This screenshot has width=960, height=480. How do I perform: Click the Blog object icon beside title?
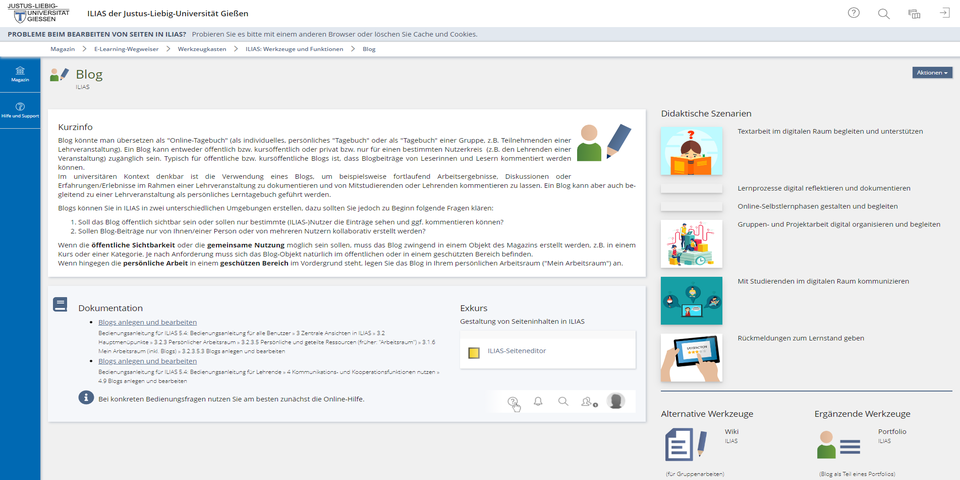click(x=59, y=75)
